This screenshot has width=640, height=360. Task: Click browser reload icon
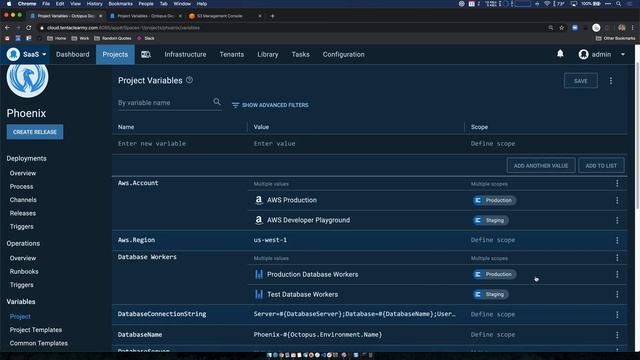point(29,28)
